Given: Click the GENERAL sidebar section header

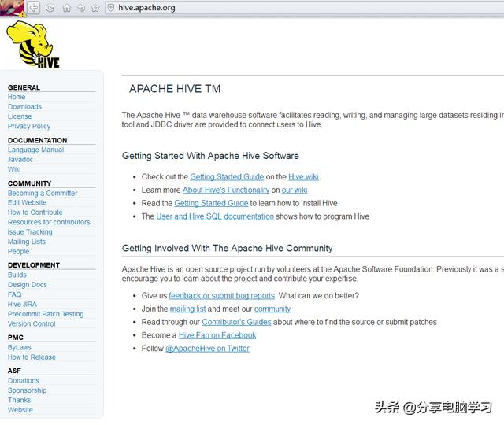Looking at the screenshot, I should click(24, 87).
